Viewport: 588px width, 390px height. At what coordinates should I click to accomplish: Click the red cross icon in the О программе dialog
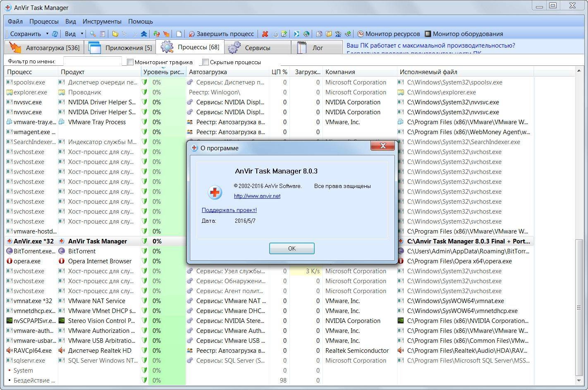tap(215, 193)
